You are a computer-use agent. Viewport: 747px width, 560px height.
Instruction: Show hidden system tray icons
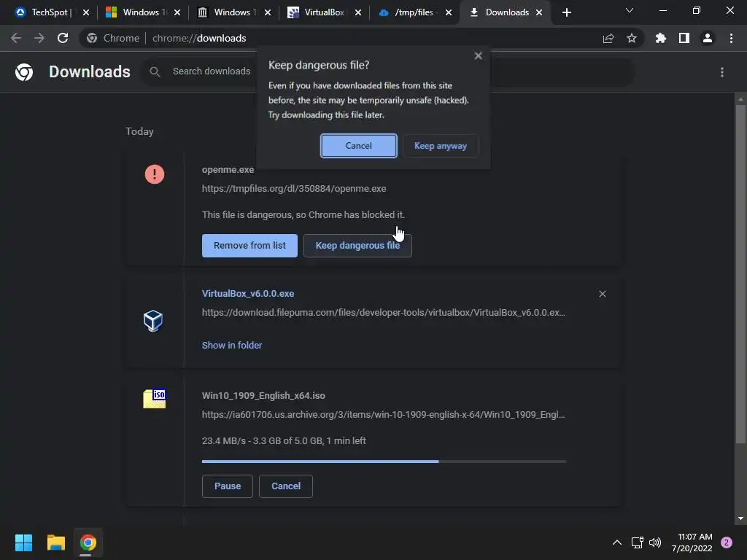click(617, 542)
